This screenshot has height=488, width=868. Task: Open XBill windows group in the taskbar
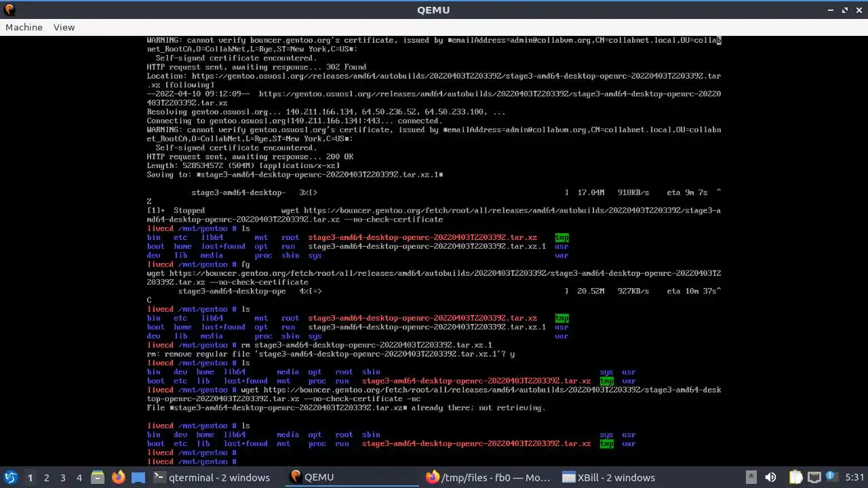pyautogui.click(x=624, y=477)
